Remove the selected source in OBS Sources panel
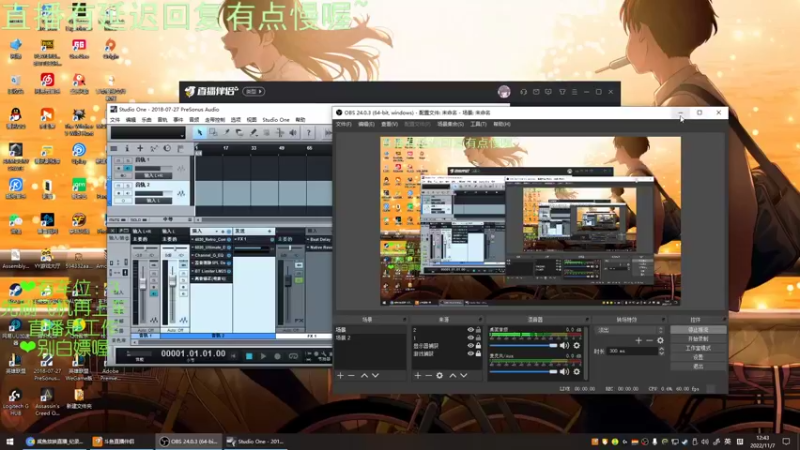The width and height of the screenshot is (800, 450). click(429, 376)
